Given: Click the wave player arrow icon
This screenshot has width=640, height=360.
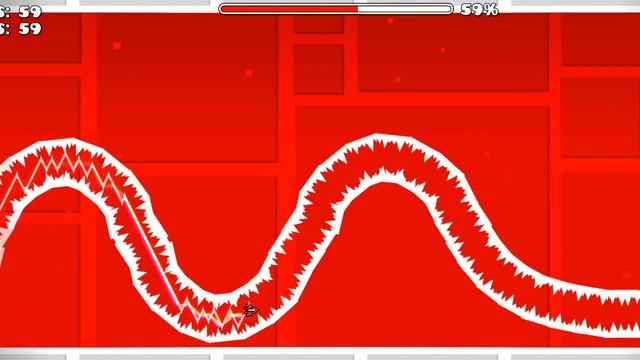Looking at the screenshot, I should (251, 310).
